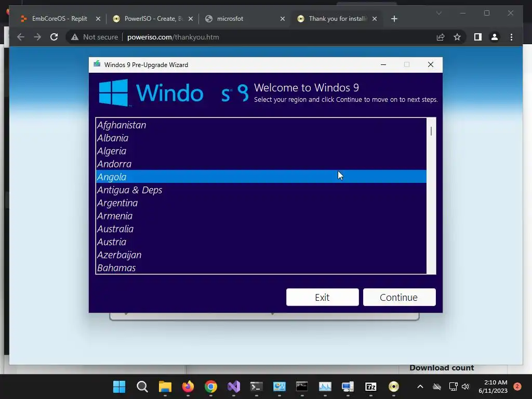Viewport: 532px width, 399px height.
Task: Select the Thank you for installing tab
Action: pos(338,19)
